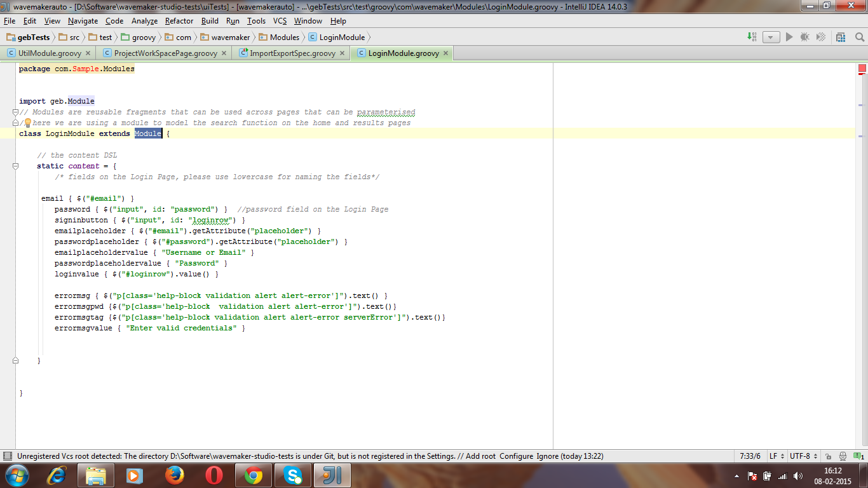
Task: Select the wavemaker breadcrumb
Action: [225, 37]
